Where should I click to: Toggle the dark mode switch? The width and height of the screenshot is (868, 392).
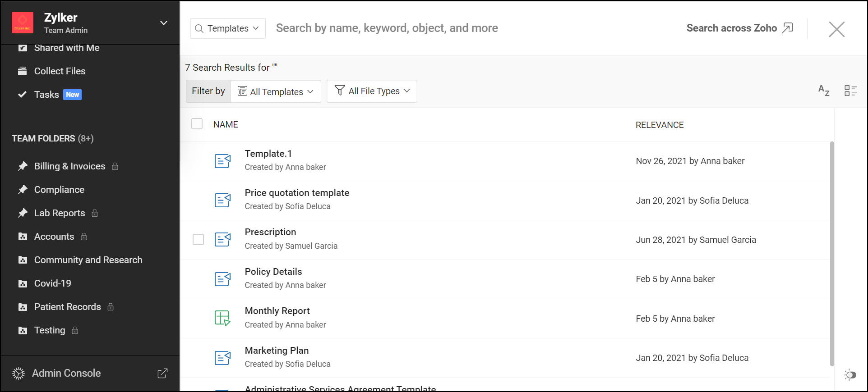click(x=850, y=375)
